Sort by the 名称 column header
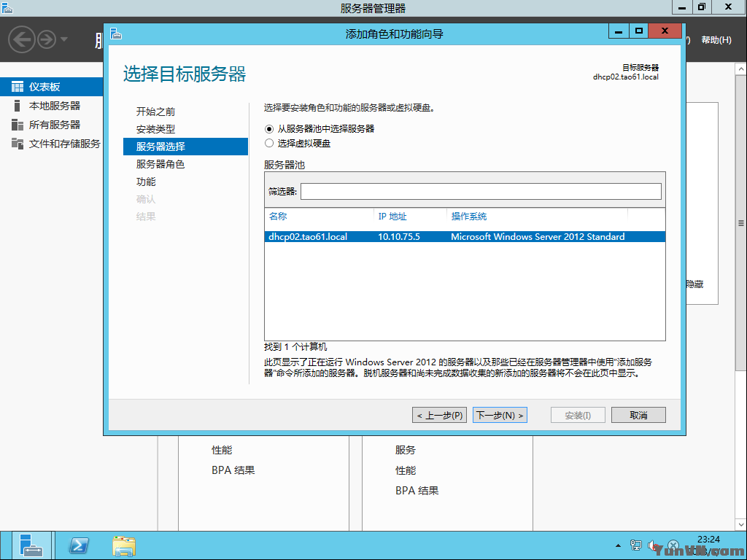The width and height of the screenshot is (747, 560). (278, 216)
